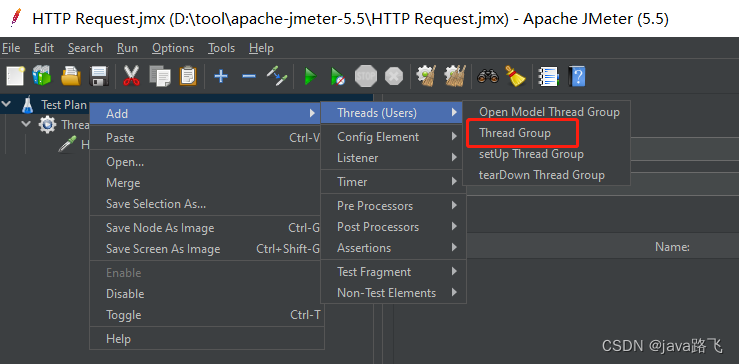
Task: Open the Help menu in menu bar
Action: coord(261,48)
